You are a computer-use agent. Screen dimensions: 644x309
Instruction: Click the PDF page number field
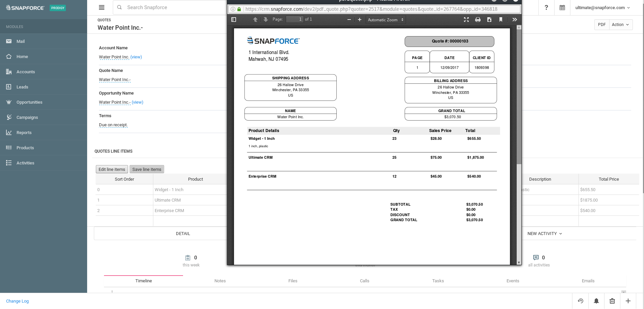coord(295,19)
